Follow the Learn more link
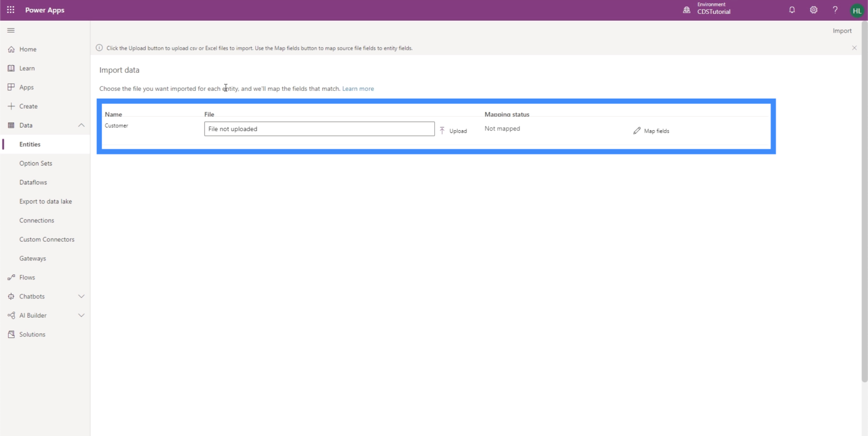This screenshot has width=868, height=436. click(x=358, y=89)
